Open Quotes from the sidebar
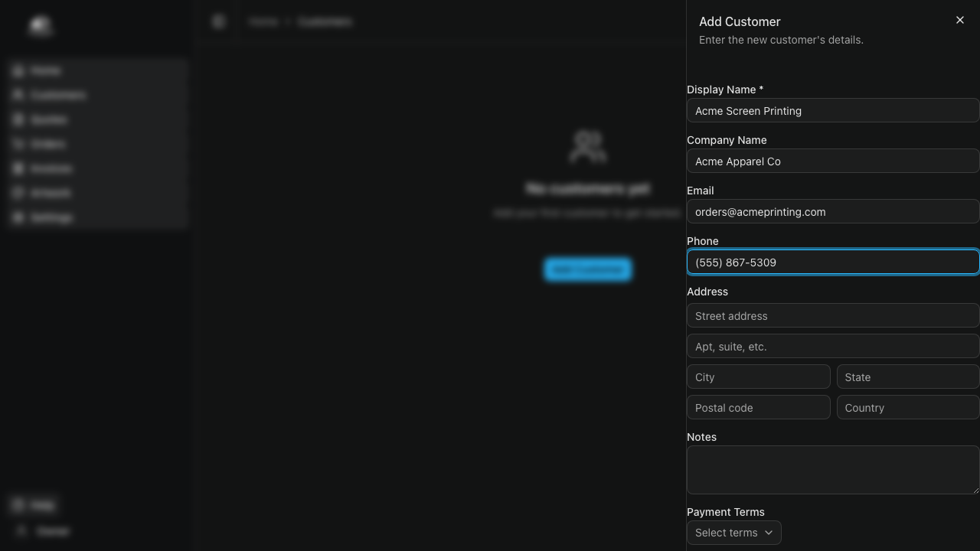The image size is (980, 551). (x=49, y=119)
